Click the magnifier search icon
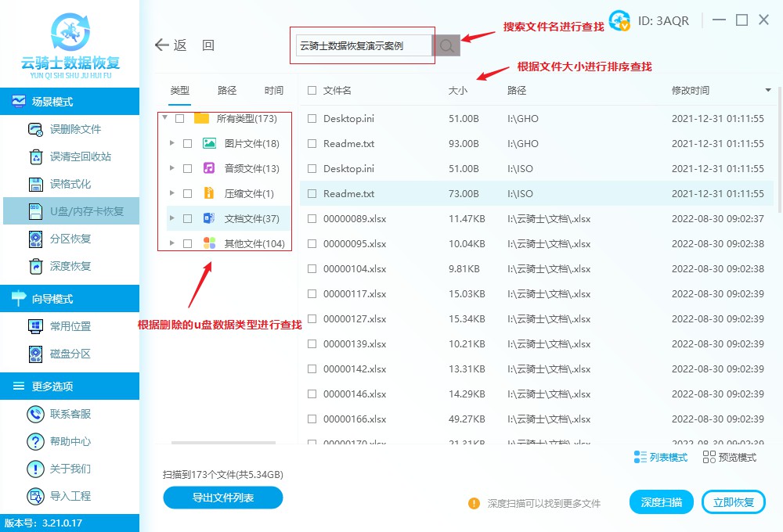The width and height of the screenshot is (783, 532). click(x=446, y=45)
